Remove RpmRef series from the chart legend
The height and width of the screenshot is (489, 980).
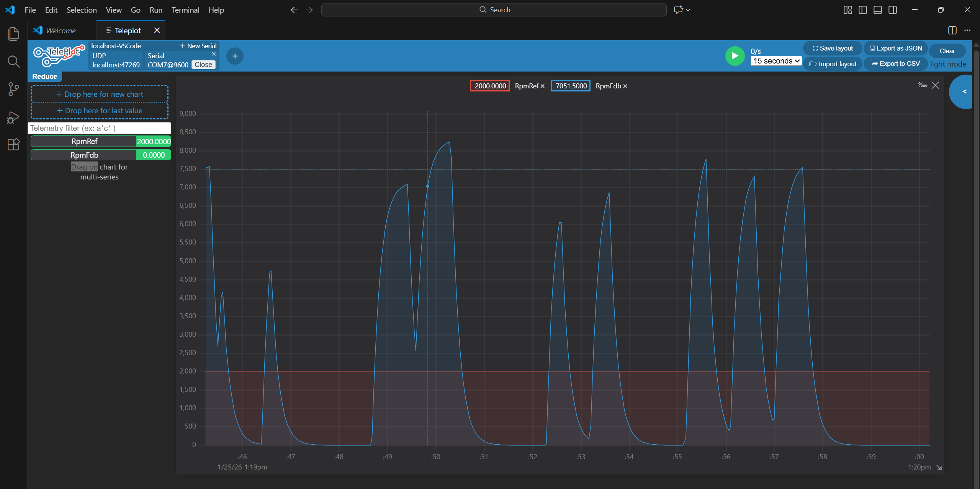[x=542, y=86]
